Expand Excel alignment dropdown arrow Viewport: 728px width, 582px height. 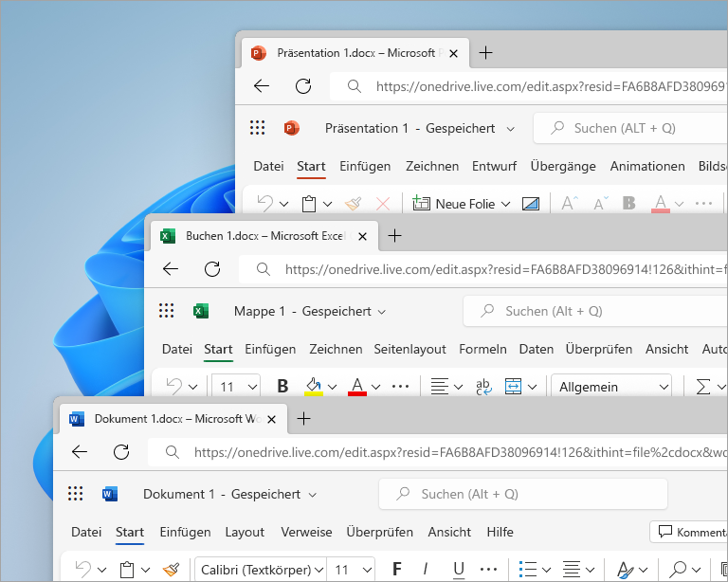click(x=458, y=387)
